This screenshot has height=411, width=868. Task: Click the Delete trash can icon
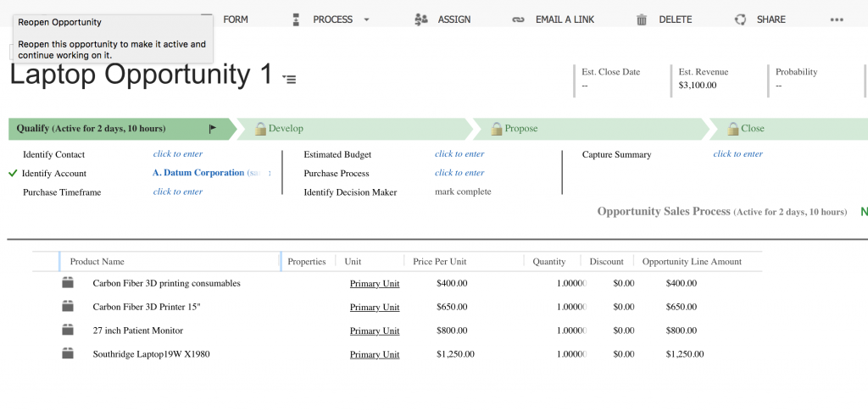point(642,19)
